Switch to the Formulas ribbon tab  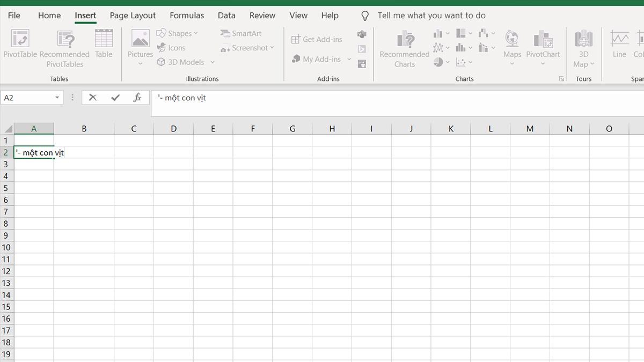pyautogui.click(x=187, y=16)
